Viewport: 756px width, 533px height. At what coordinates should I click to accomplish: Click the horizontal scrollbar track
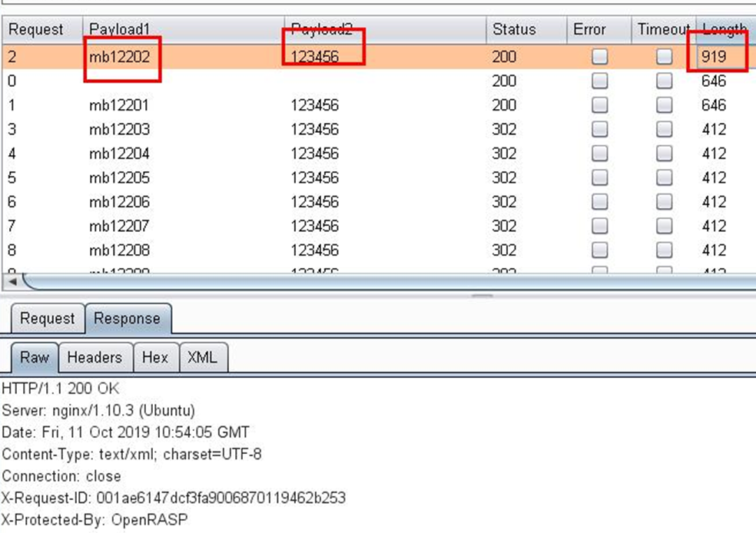pos(389,282)
